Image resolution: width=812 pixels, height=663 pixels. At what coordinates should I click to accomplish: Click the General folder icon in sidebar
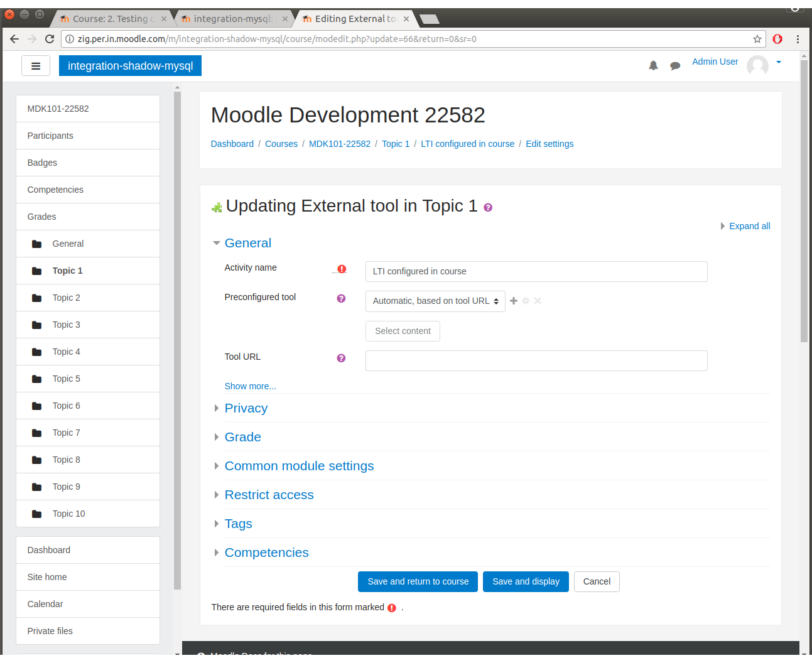36,244
